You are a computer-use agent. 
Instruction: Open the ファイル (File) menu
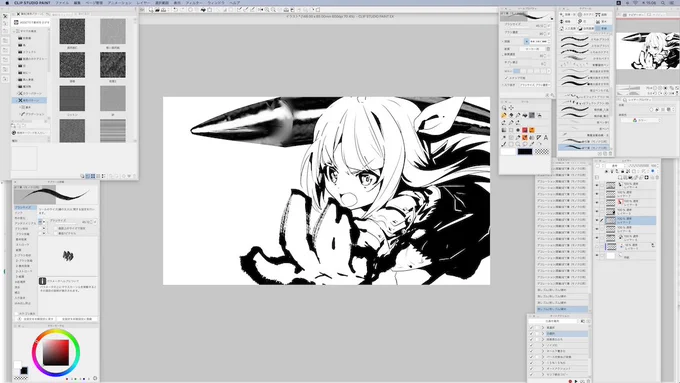click(62, 3)
